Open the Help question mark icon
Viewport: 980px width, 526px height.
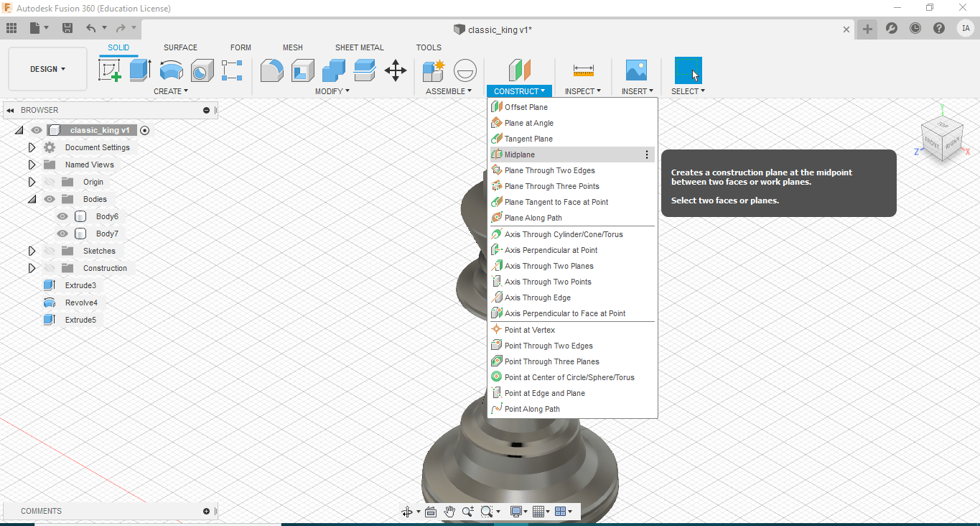point(939,28)
